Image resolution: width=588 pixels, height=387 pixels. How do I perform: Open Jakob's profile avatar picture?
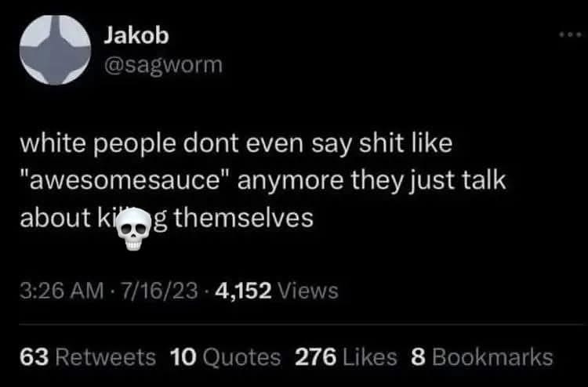tap(55, 50)
